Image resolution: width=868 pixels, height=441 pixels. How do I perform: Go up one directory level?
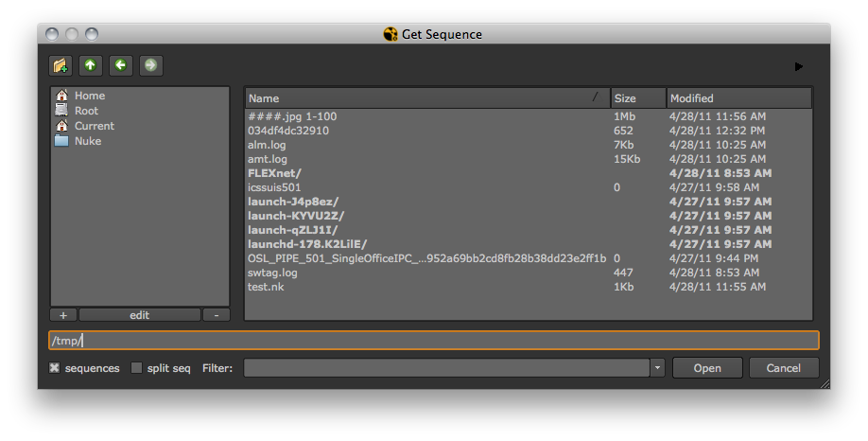(x=91, y=65)
